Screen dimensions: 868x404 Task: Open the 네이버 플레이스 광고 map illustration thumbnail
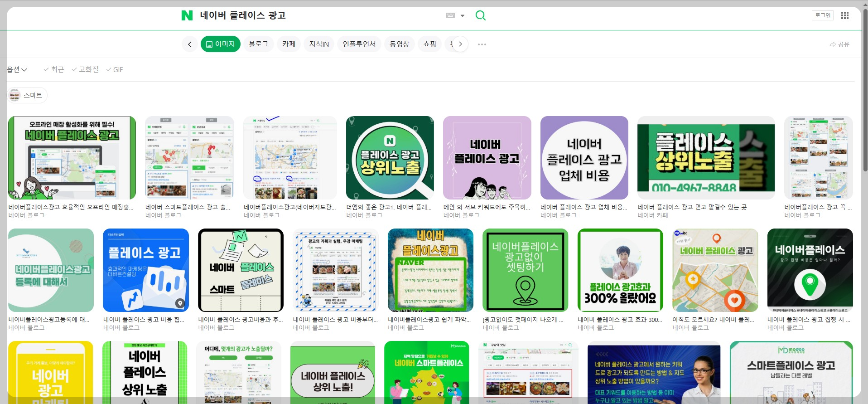(715, 270)
